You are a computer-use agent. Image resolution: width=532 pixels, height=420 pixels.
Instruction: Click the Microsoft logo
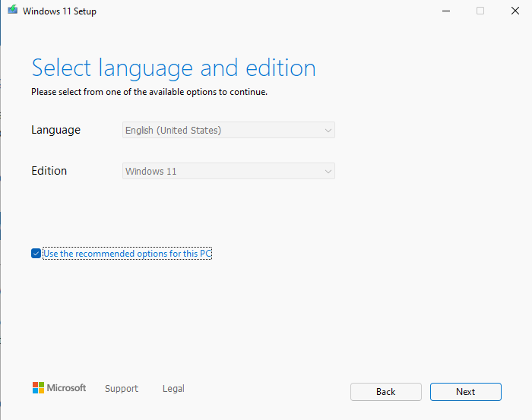[59, 388]
